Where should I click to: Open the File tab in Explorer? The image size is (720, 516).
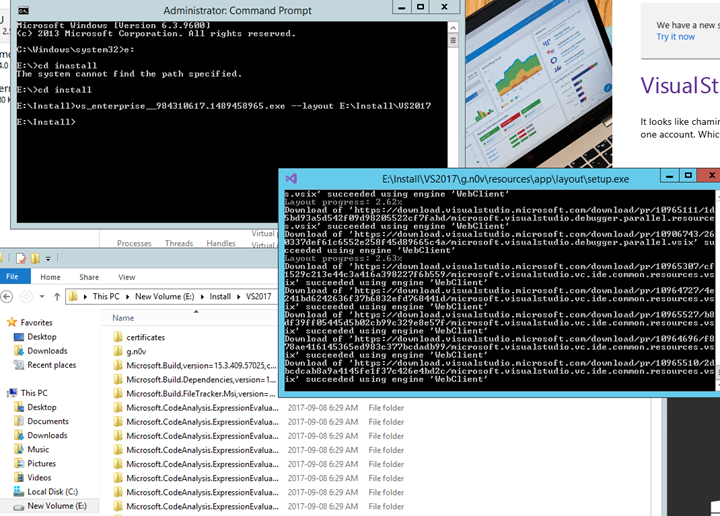[x=12, y=276]
